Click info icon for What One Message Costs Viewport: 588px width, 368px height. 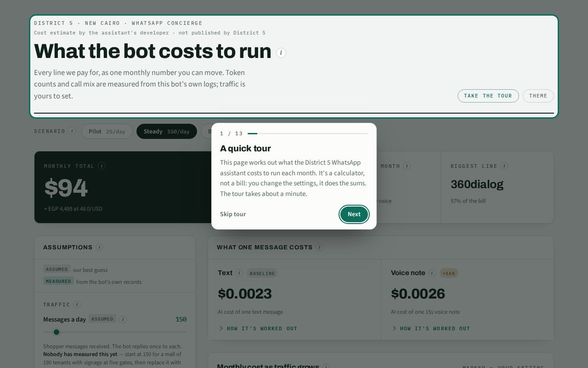(x=319, y=247)
